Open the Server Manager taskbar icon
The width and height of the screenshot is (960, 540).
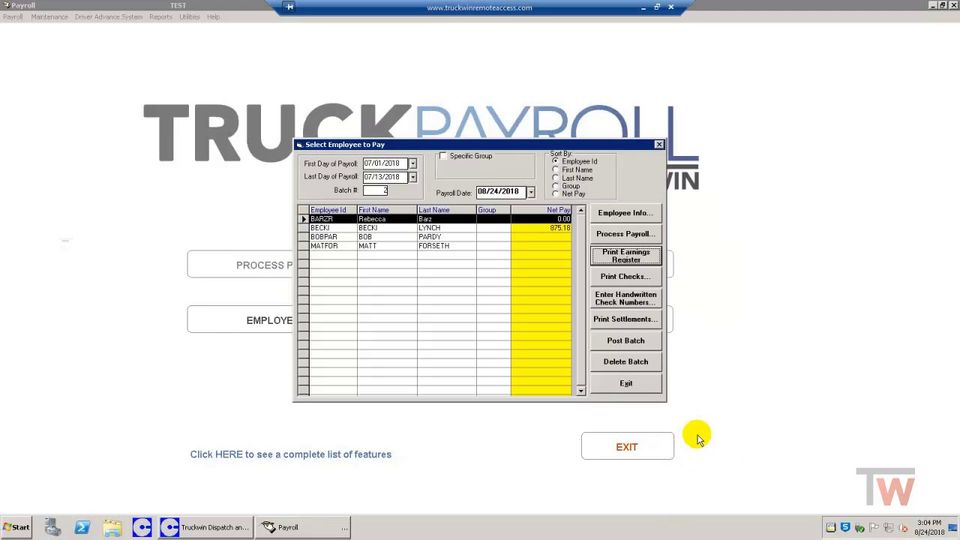pyautogui.click(x=53, y=527)
